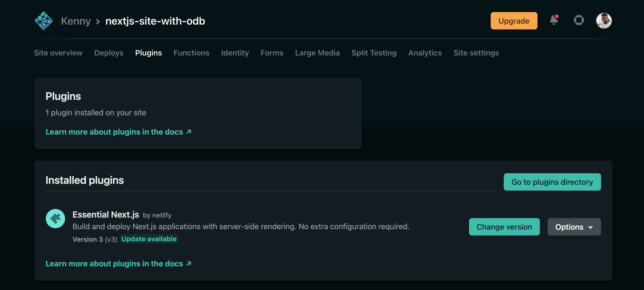Image resolution: width=644 pixels, height=290 pixels.
Task: Click the Go to plugins directory button
Action: click(552, 182)
